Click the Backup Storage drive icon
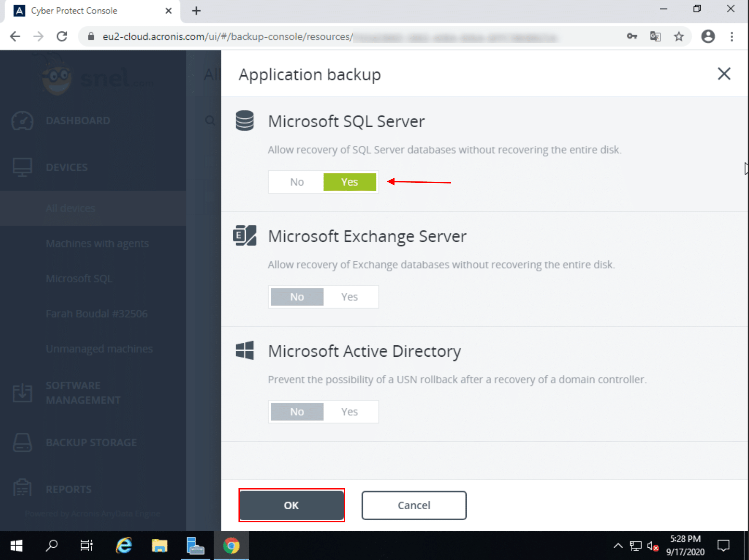This screenshot has width=749, height=560. click(x=22, y=443)
